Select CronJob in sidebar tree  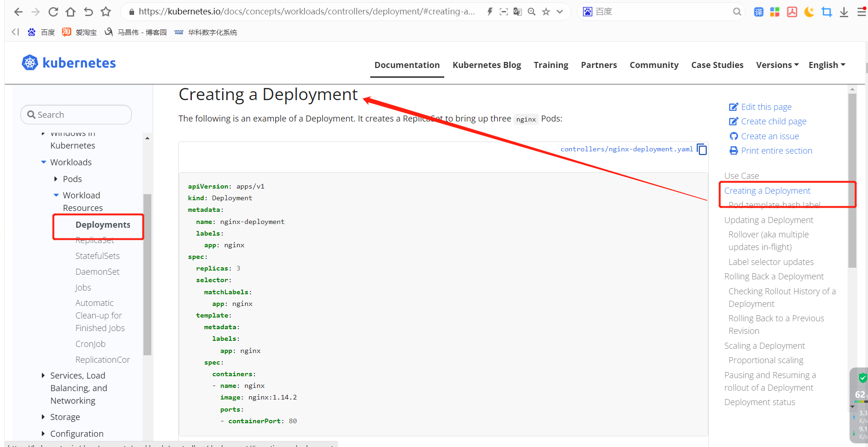[x=90, y=344]
